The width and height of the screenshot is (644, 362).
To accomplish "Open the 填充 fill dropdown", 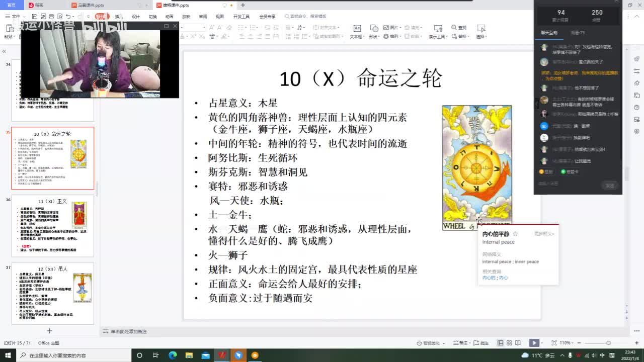I will coord(415,28).
